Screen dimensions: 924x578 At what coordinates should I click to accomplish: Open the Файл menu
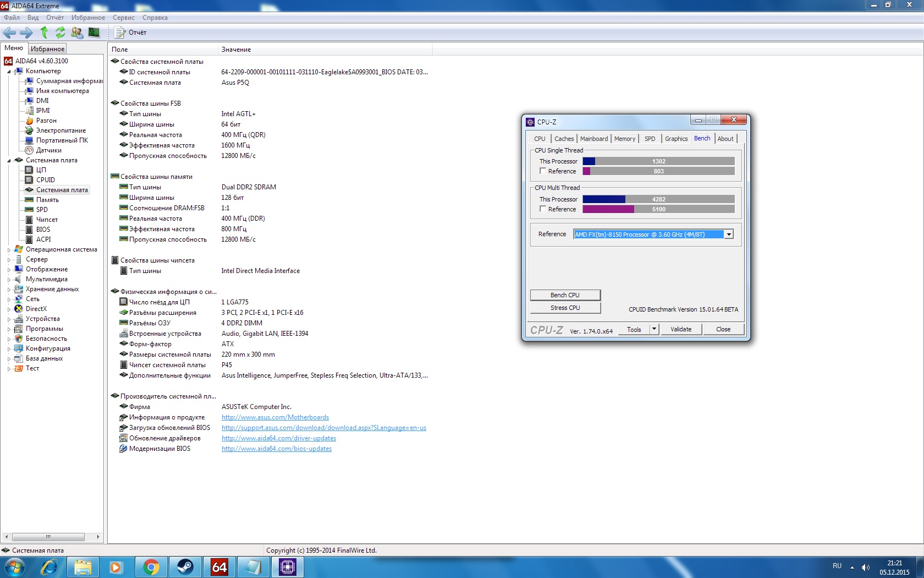click(12, 18)
